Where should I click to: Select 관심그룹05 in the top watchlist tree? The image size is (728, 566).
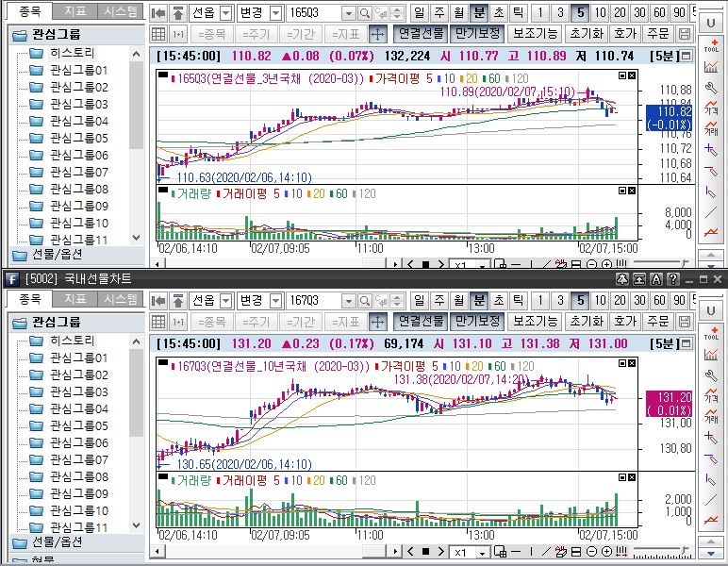click(78, 138)
